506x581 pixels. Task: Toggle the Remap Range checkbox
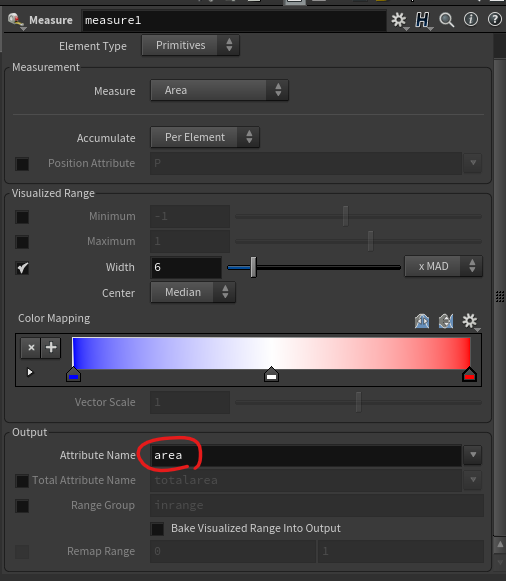[22, 552]
